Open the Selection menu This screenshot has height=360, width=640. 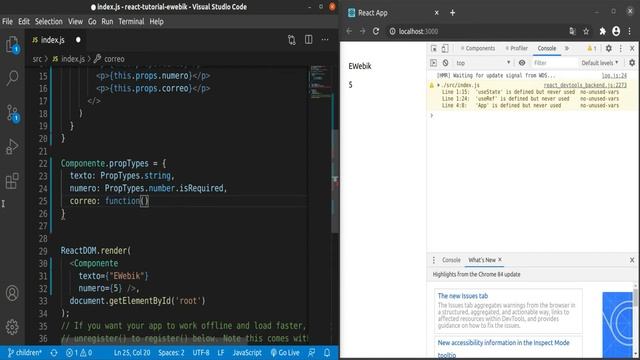[x=49, y=22]
